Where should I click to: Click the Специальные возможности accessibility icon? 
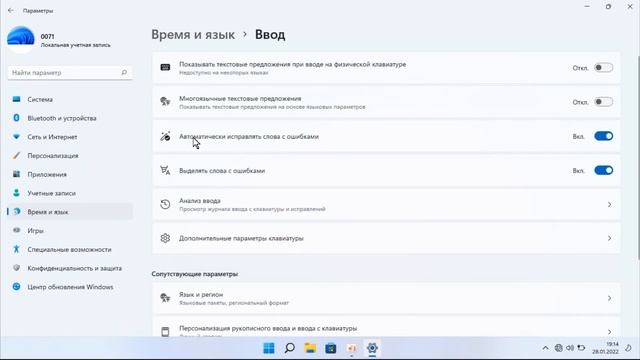coord(16,249)
